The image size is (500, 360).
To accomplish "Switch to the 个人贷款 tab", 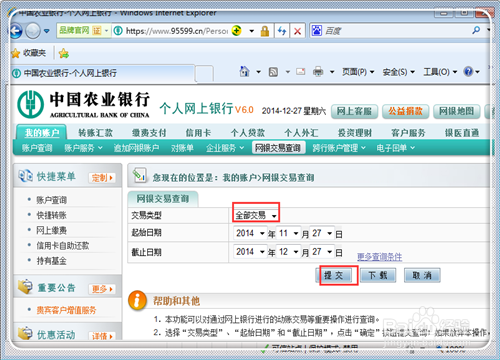I will click(248, 133).
